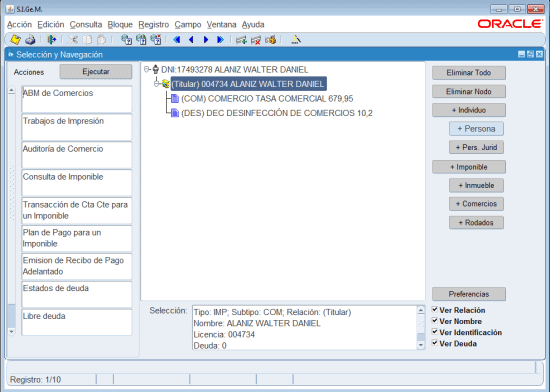Select (DES) DEC DESINFECCIÓN DE COMERCIOS row
This screenshot has width=550, height=392.
pos(277,113)
